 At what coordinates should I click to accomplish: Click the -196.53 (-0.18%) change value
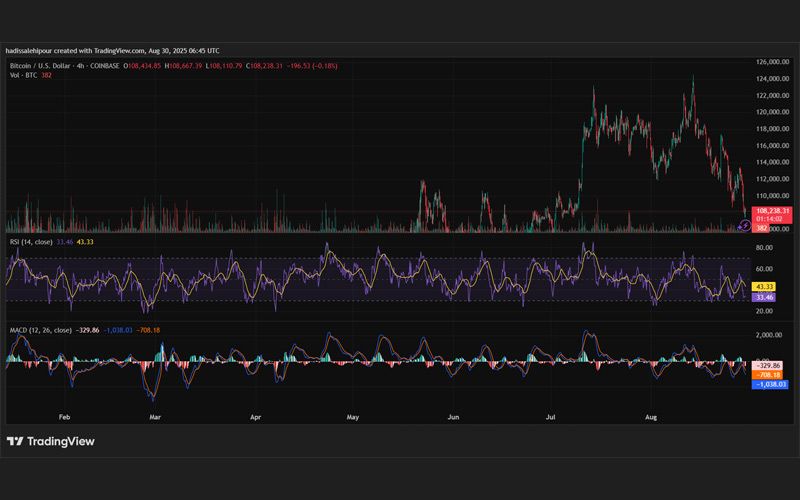point(312,66)
